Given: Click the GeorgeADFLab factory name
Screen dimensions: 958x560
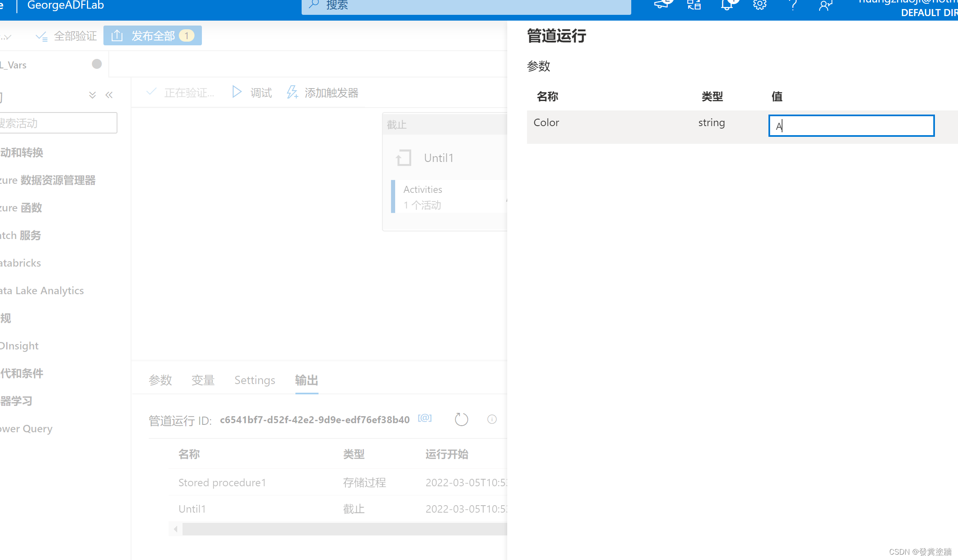Looking at the screenshot, I should pyautogui.click(x=66, y=5).
